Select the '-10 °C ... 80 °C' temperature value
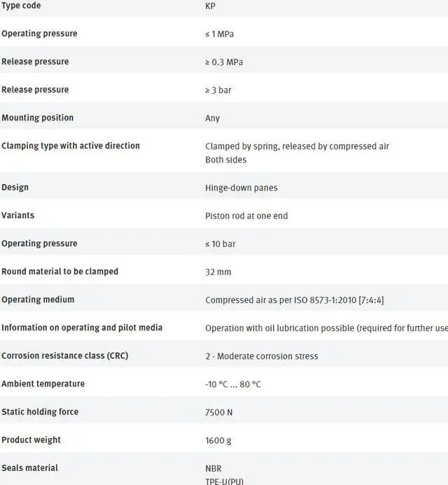This screenshot has width=448, height=485. pyautogui.click(x=233, y=384)
